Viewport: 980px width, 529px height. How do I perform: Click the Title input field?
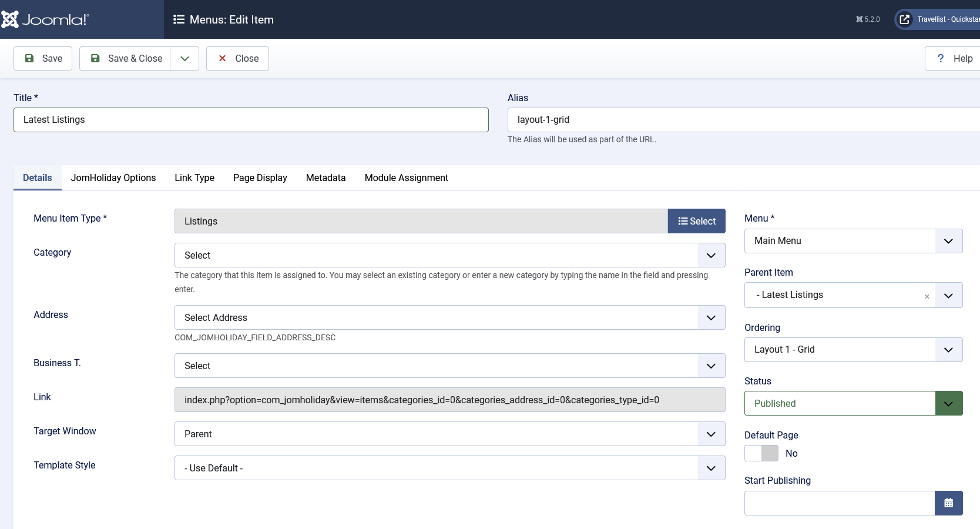(251, 120)
